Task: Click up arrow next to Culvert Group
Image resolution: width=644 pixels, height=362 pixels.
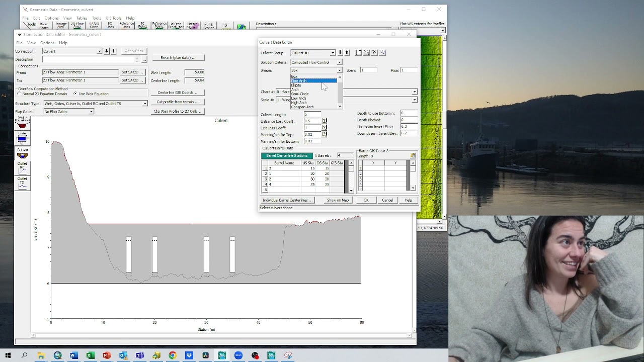Action: 347,53
